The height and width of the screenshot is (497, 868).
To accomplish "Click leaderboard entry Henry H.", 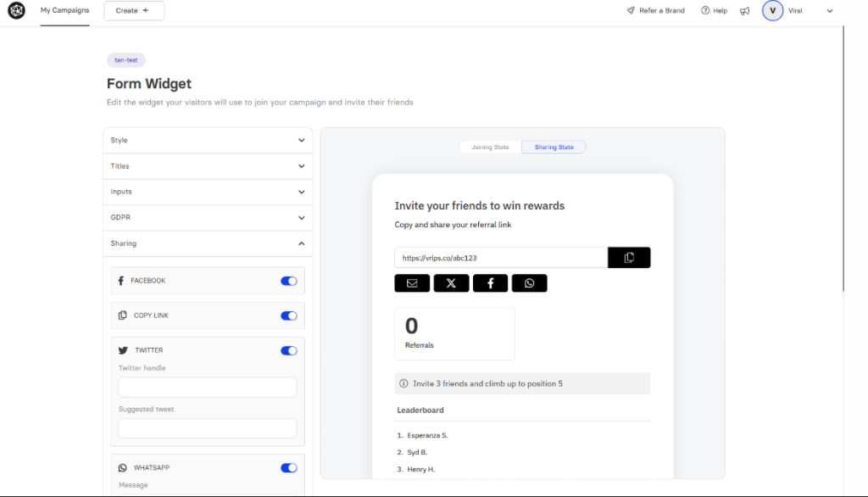I will tap(420, 469).
